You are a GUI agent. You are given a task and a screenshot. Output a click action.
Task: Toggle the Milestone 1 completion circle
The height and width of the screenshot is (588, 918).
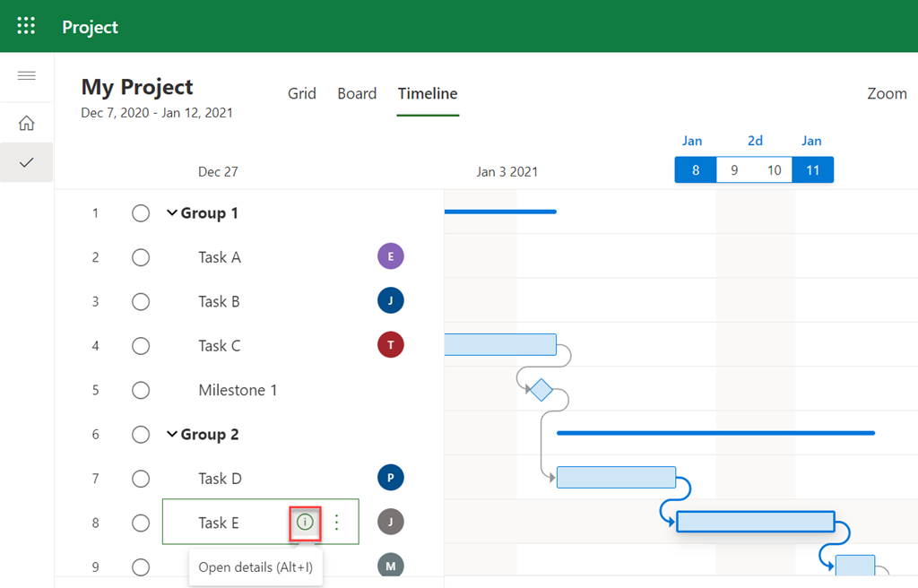pyautogui.click(x=141, y=390)
